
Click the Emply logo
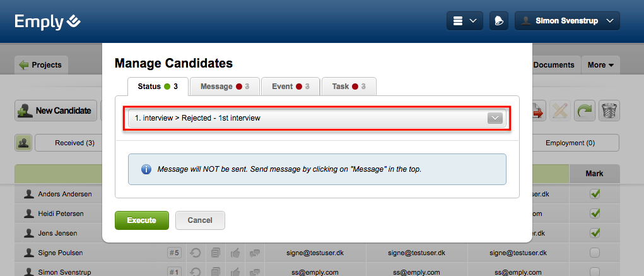(x=48, y=22)
